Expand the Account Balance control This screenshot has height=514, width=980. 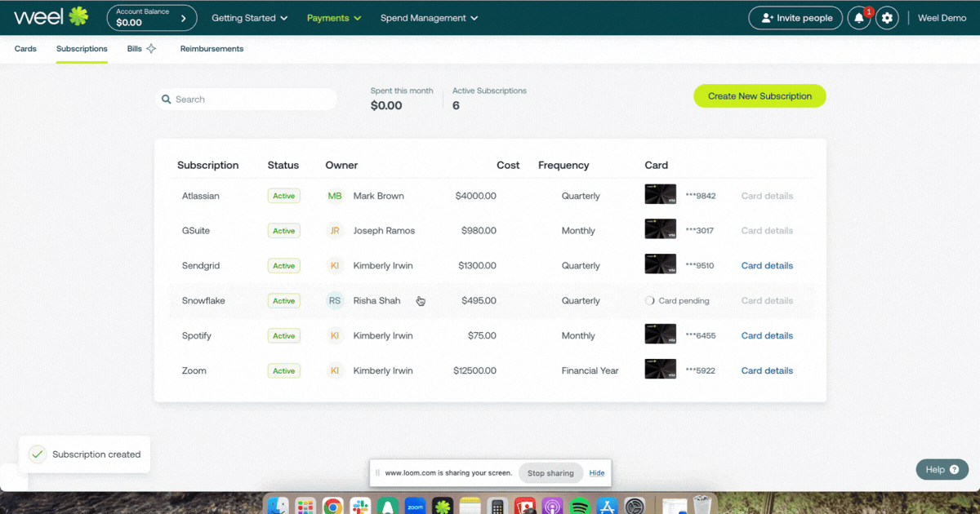[x=151, y=16]
